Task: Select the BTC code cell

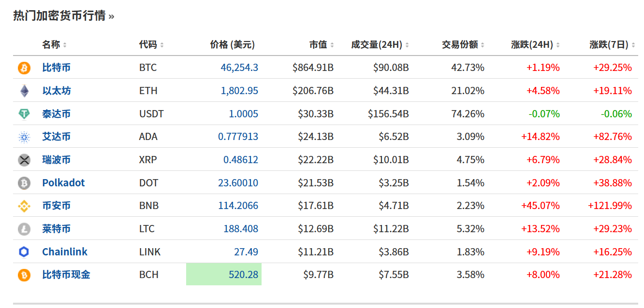Action: click(148, 68)
